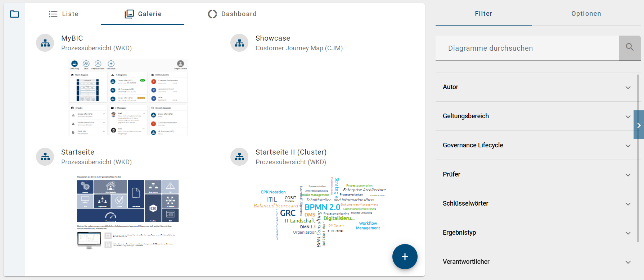Open the Optionen tab
Viewport: 644px width, 280px height.
(586, 14)
